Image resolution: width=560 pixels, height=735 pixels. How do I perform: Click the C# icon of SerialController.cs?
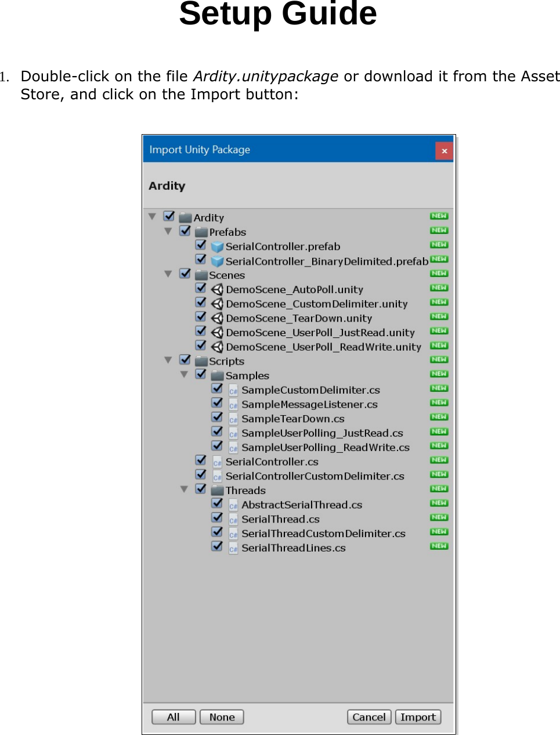point(217,462)
